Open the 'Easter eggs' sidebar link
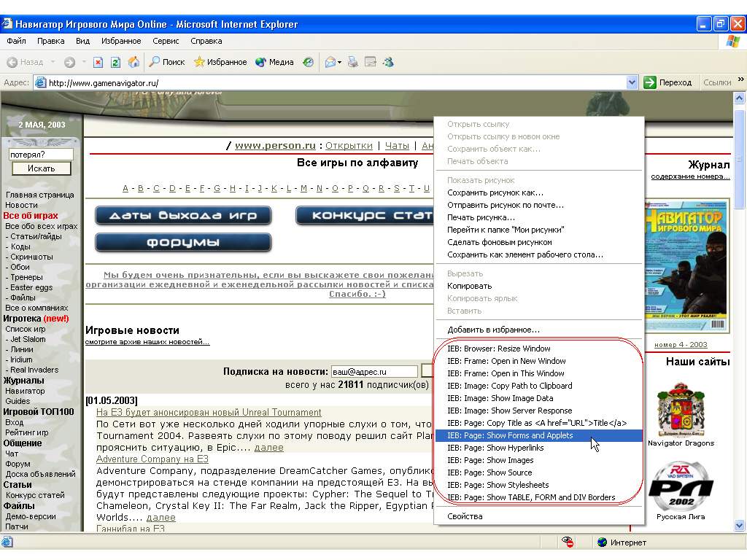This screenshot has width=747, height=560. [x=31, y=287]
